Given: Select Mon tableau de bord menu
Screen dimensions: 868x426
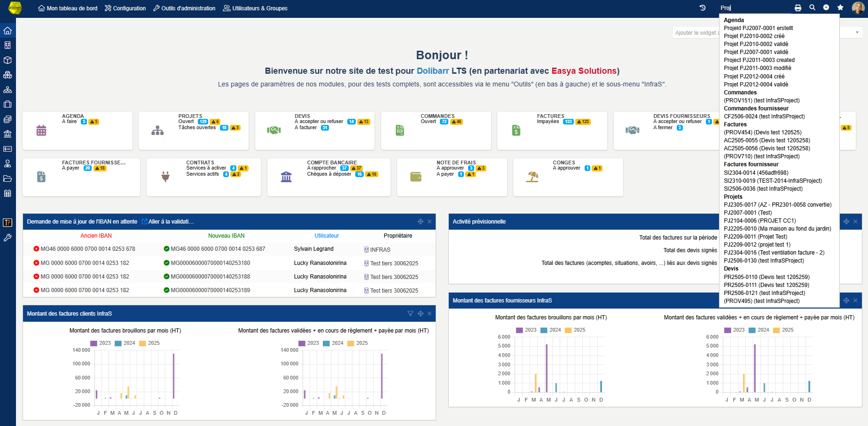Looking at the screenshot, I should (x=68, y=8).
